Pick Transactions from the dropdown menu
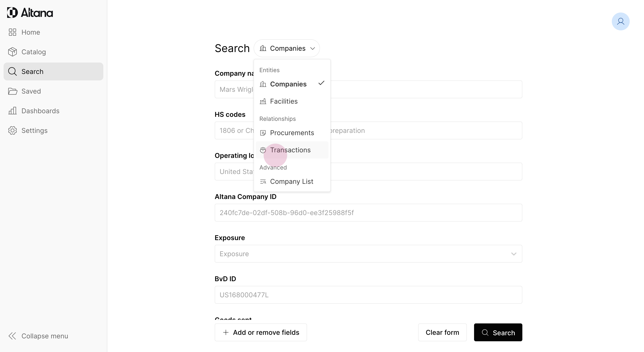The height and width of the screenshot is (352, 644). tap(290, 150)
